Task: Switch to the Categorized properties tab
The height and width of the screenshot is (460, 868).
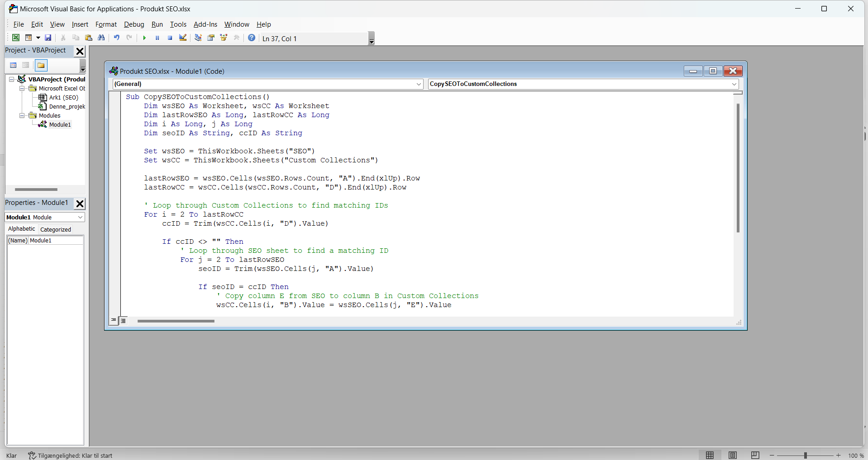Action: point(56,229)
